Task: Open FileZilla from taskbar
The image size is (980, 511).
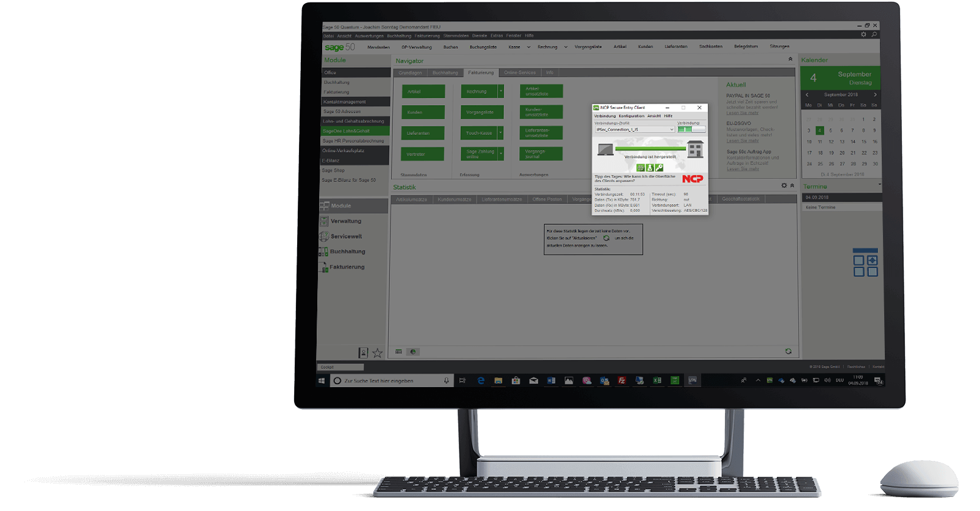Action: (x=622, y=380)
